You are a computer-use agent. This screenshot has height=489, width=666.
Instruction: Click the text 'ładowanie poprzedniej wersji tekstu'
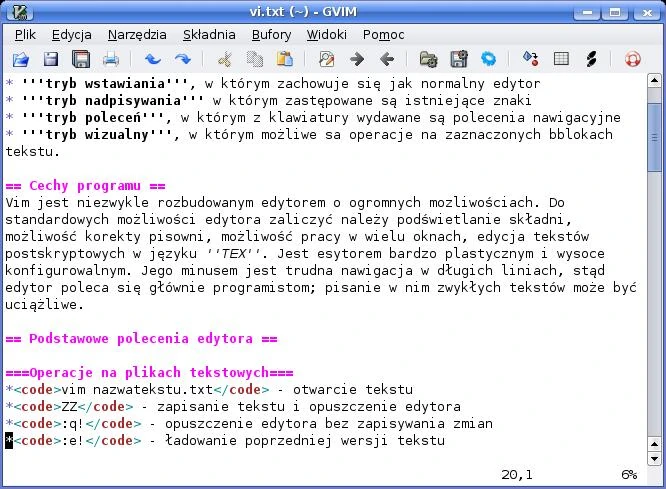305,441
